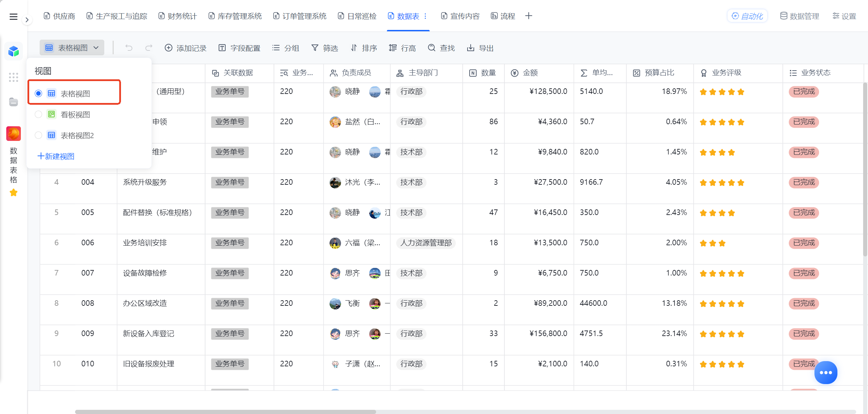Viewport: 868px width, 414px height.
Task: Open the 排序 sort option
Action: [364, 48]
